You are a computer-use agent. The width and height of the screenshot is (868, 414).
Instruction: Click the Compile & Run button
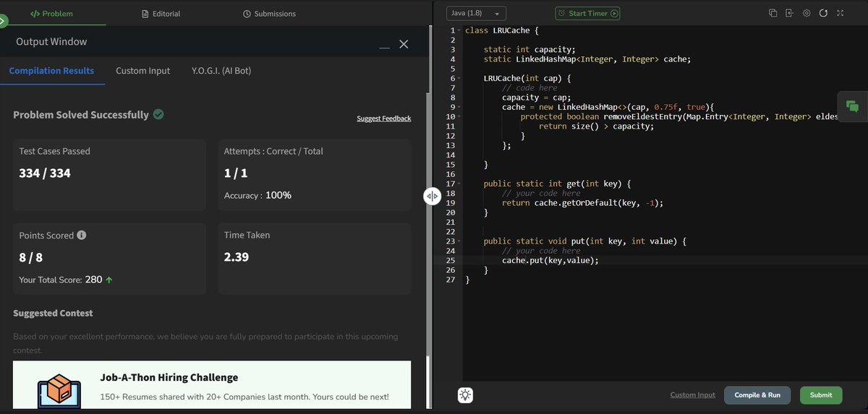pos(757,395)
